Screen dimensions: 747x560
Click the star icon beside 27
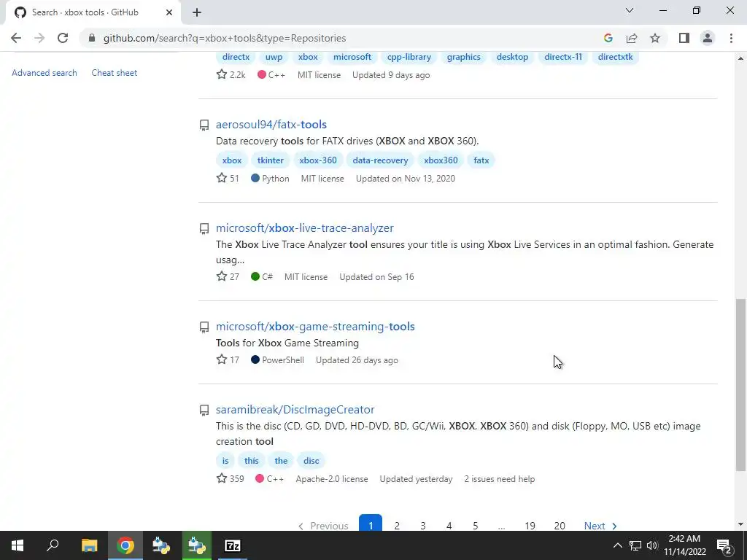point(222,276)
